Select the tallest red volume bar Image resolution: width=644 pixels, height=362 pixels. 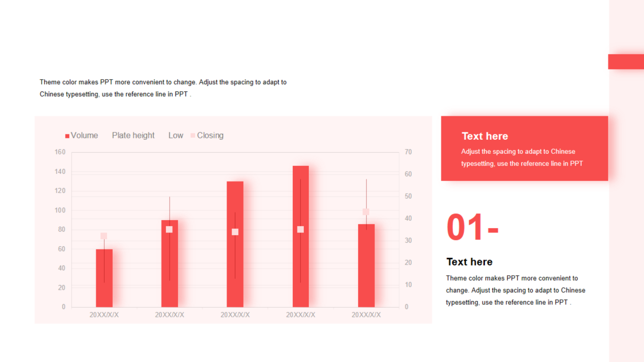pos(301,236)
